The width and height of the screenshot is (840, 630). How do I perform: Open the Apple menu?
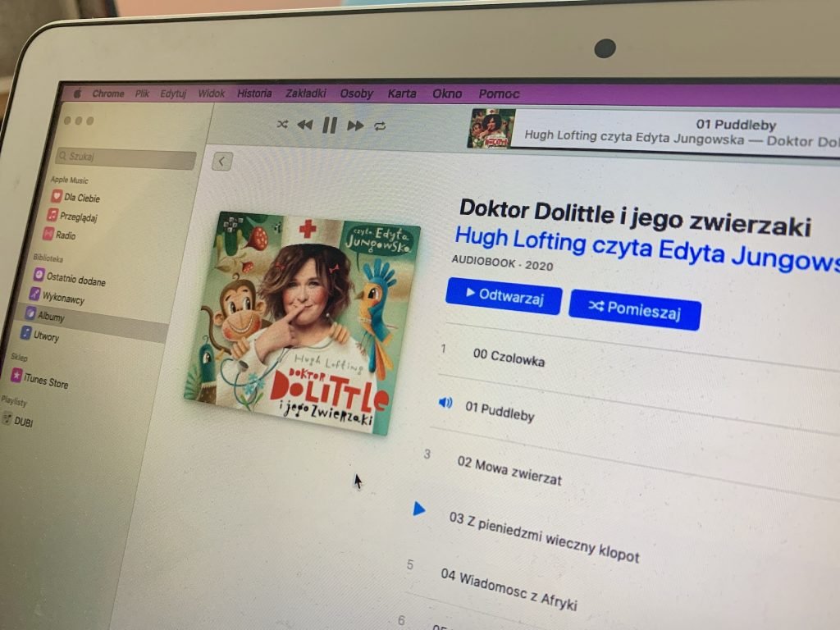[78, 94]
